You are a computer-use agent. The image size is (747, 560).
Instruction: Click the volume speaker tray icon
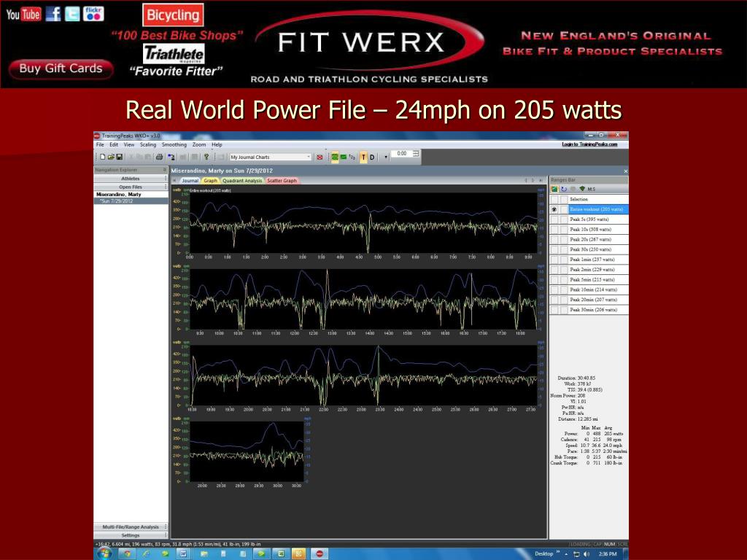coord(587,554)
